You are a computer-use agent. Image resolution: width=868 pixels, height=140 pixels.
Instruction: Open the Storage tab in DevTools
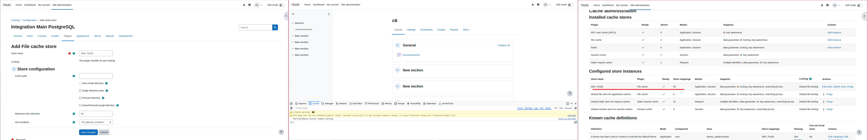(400, 104)
